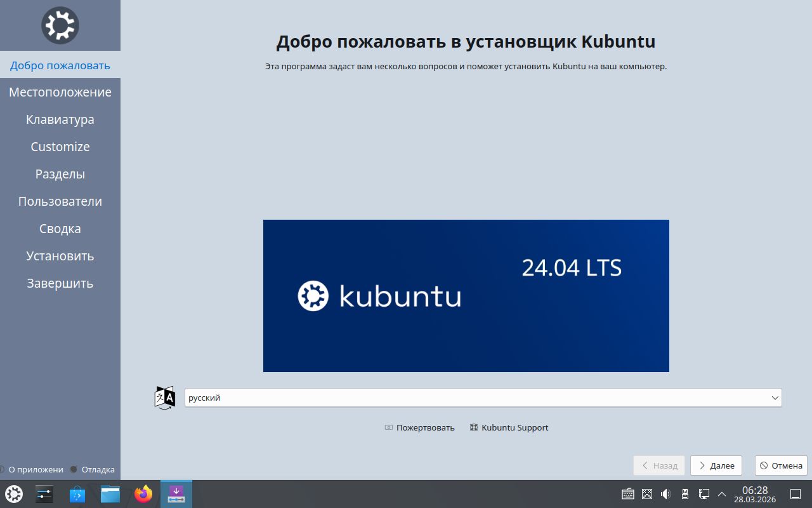The image size is (812, 508).
Task: Click the Пожертвовать donate link
Action: pyautogui.click(x=419, y=427)
